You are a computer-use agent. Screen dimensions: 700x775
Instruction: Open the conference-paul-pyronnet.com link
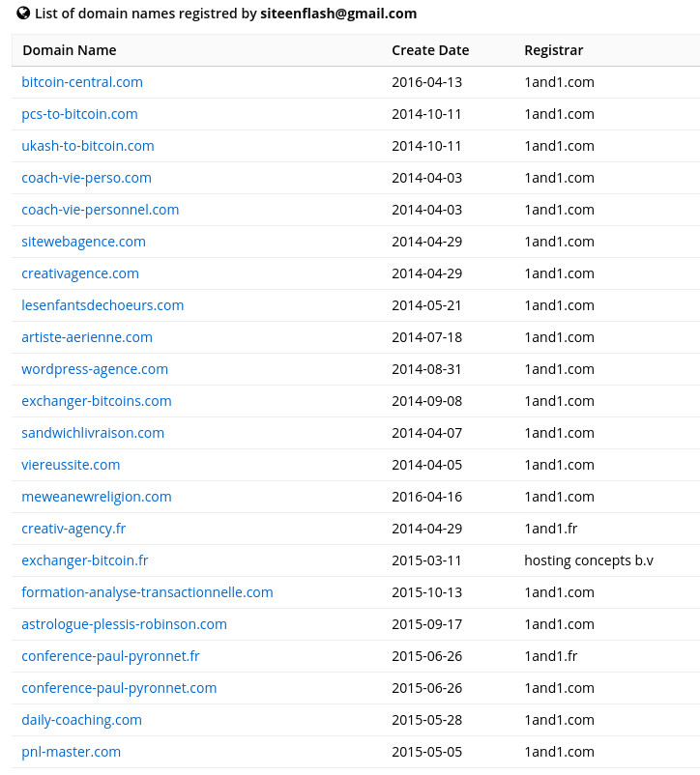119,688
